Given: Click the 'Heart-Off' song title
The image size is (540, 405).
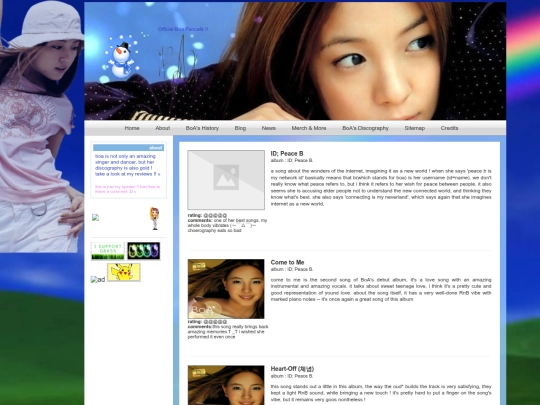Looking at the screenshot, I should [292, 369].
